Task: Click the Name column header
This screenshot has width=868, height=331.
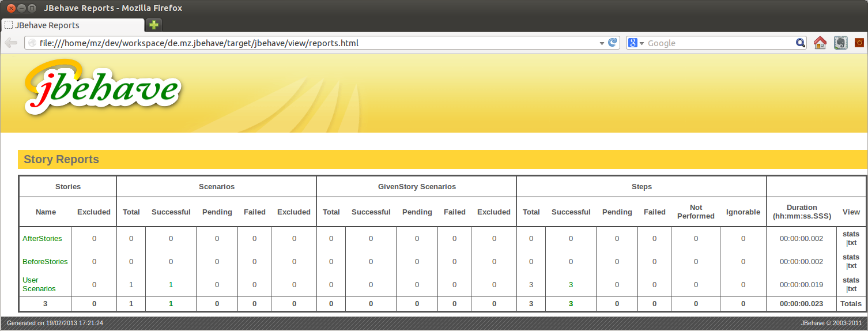Action: [46, 212]
